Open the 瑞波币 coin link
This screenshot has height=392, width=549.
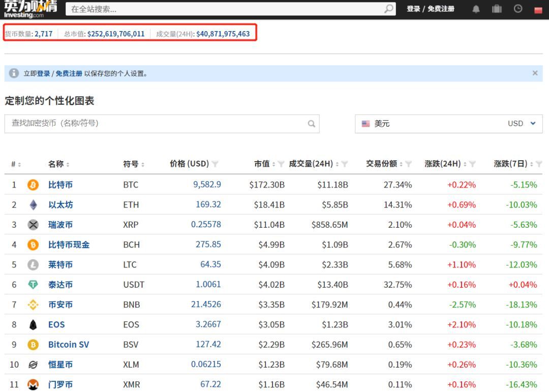coord(60,225)
